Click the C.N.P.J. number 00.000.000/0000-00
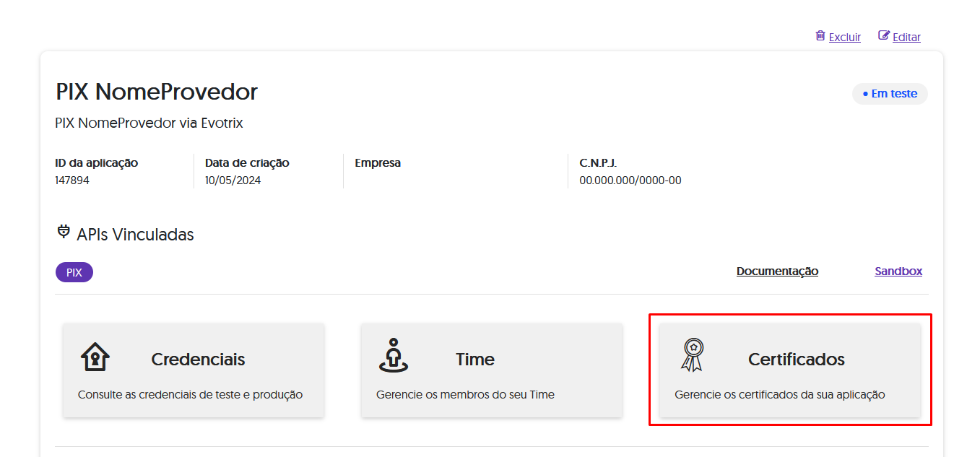The width and height of the screenshot is (980, 457). [630, 180]
